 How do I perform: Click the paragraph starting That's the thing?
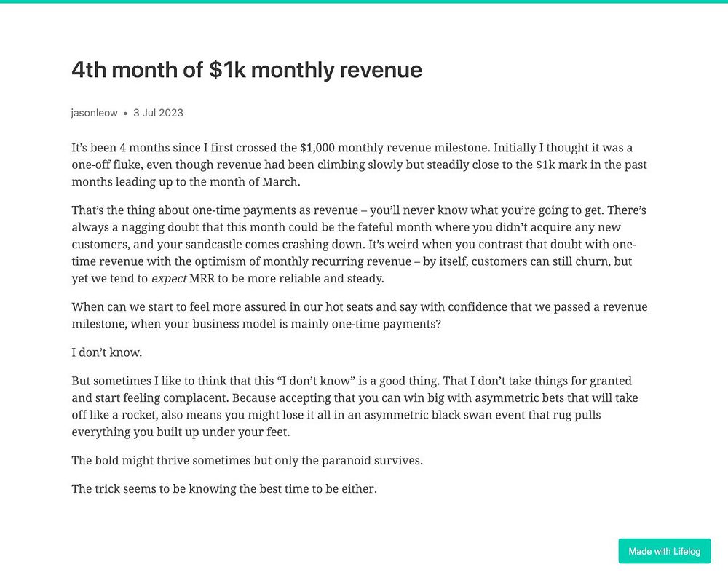coord(360,244)
